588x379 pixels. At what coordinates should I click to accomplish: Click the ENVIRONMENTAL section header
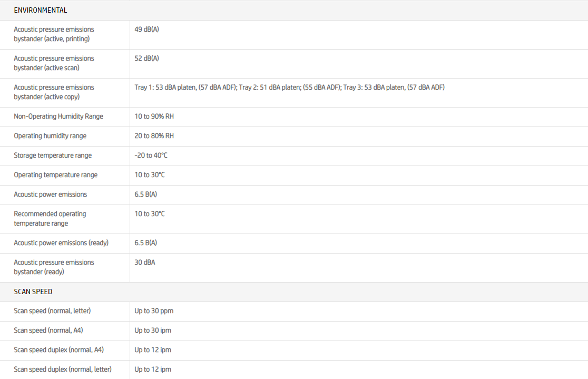(41, 10)
